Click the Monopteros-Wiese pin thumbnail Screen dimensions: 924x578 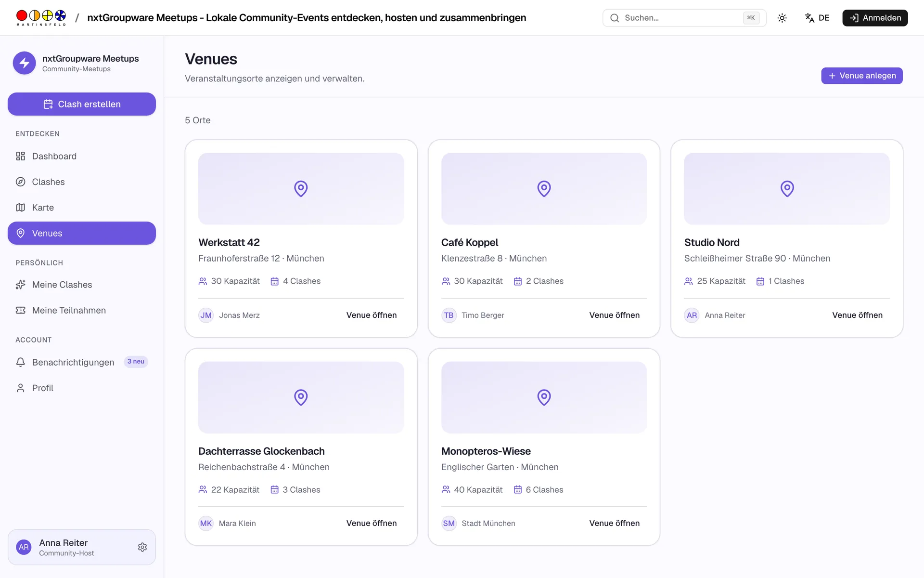(544, 397)
